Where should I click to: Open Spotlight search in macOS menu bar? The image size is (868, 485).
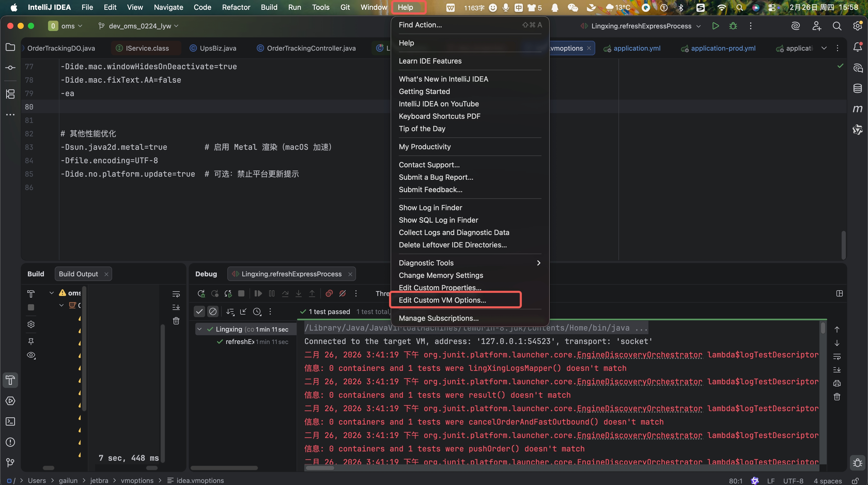pos(740,7)
